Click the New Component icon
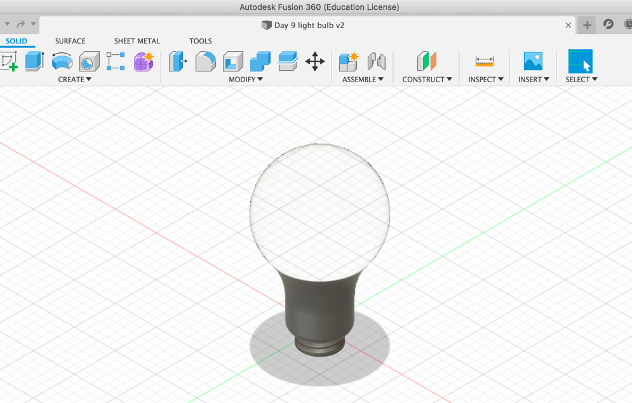 click(x=349, y=62)
